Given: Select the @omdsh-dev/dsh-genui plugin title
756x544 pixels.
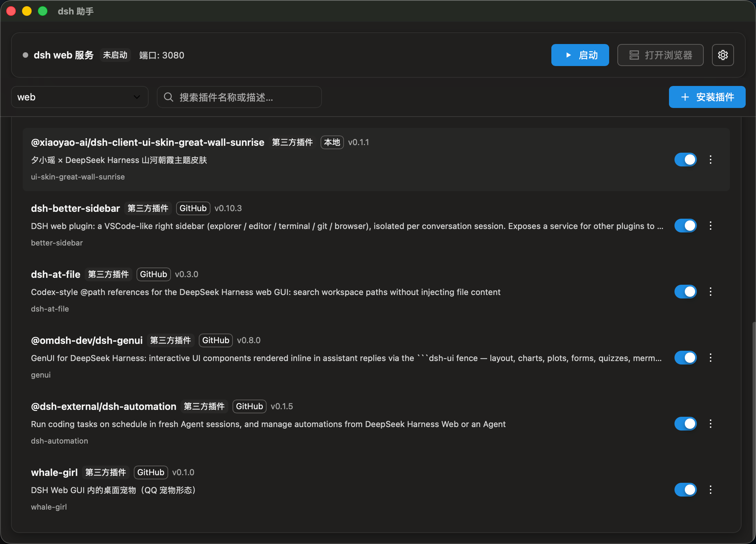Looking at the screenshot, I should click(87, 340).
